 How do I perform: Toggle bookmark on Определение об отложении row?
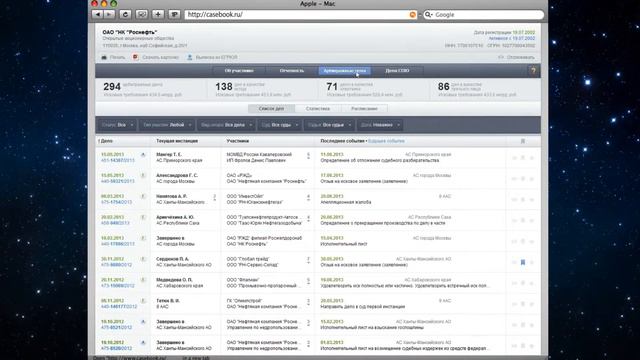522,158
